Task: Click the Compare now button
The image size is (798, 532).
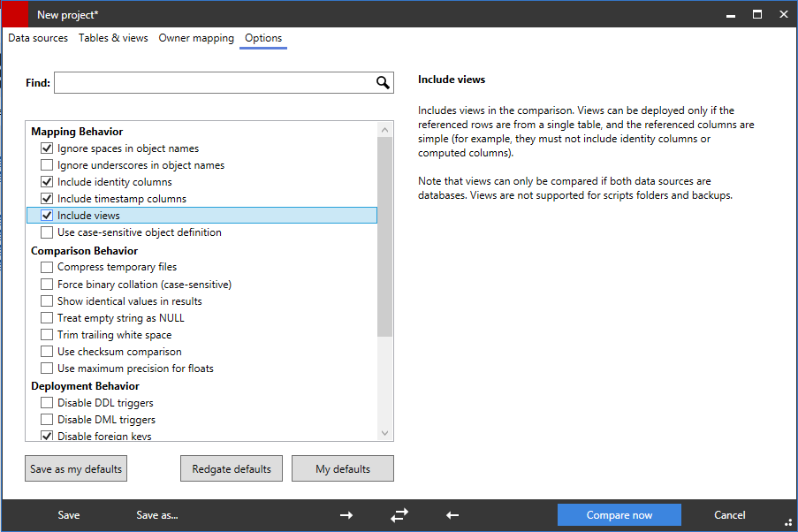Action: pos(619,514)
